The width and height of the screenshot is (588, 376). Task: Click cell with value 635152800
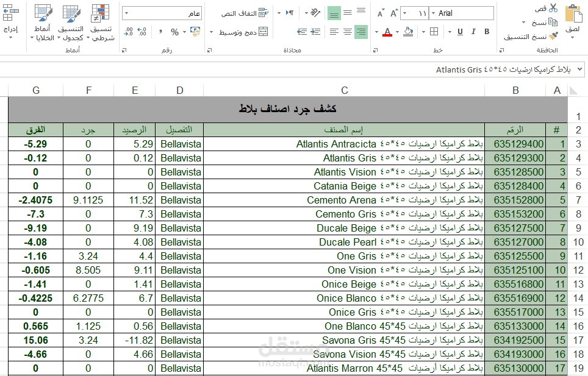515,200
